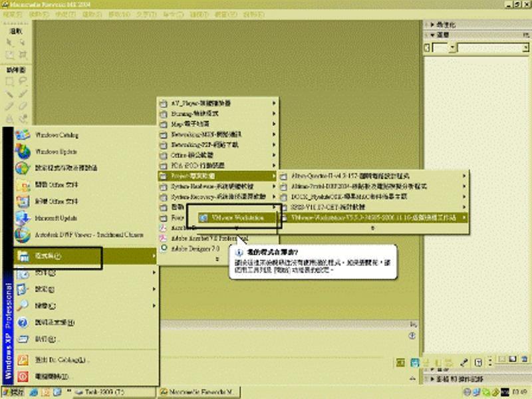Open the Office program folder

coord(218,156)
